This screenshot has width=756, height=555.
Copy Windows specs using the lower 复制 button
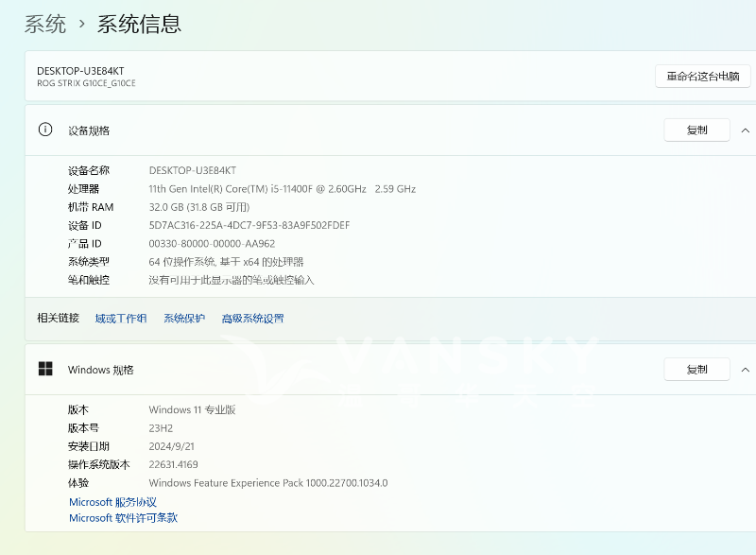[696, 369]
